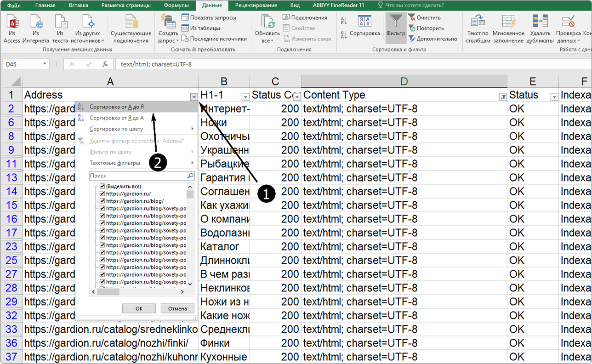The width and height of the screenshot is (592, 364).
Task: Switch to the Вставка tab
Action: pyautogui.click(x=79, y=6)
